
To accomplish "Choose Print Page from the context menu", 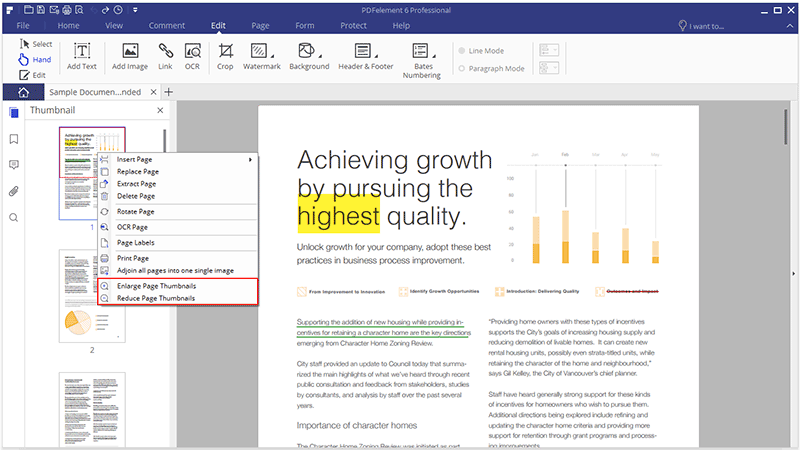I will click(x=178, y=258).
